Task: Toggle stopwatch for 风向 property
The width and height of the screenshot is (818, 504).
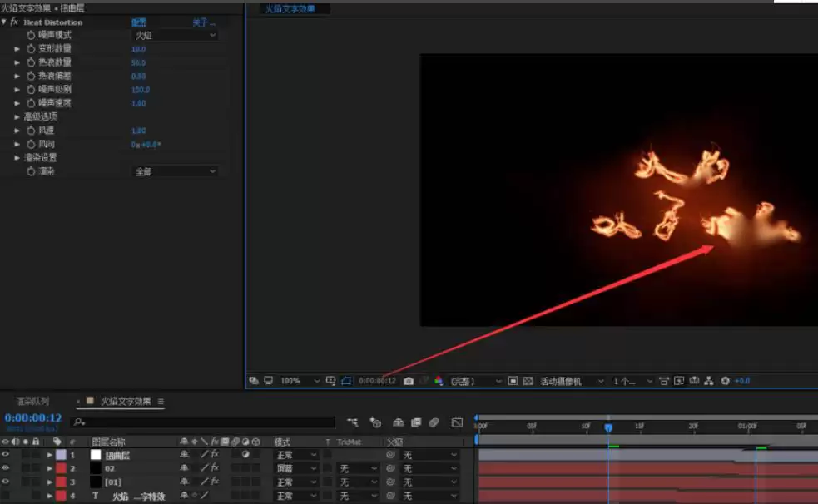Action: click(31, 144)
